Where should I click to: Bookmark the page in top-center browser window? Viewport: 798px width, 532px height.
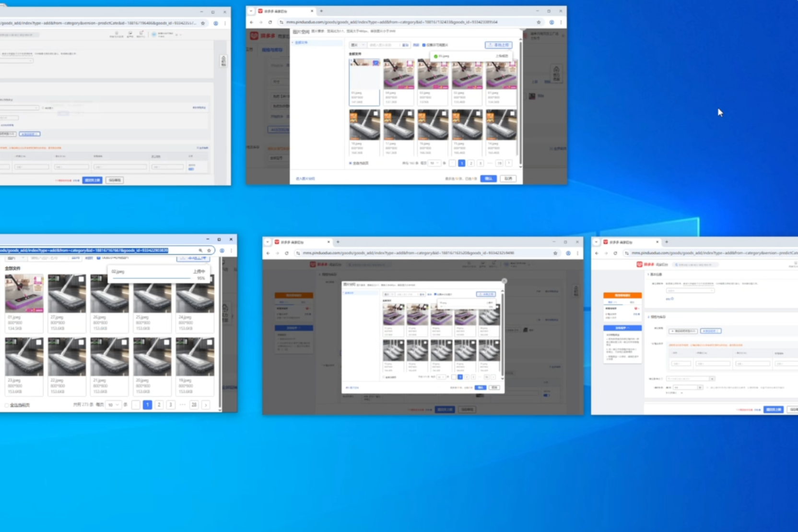point(539,22)
